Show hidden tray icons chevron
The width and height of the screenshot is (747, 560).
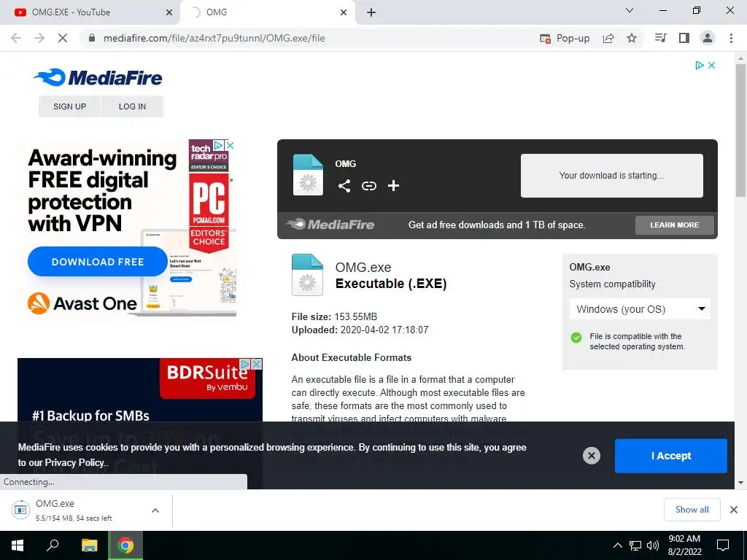click(x=617, y=545)
